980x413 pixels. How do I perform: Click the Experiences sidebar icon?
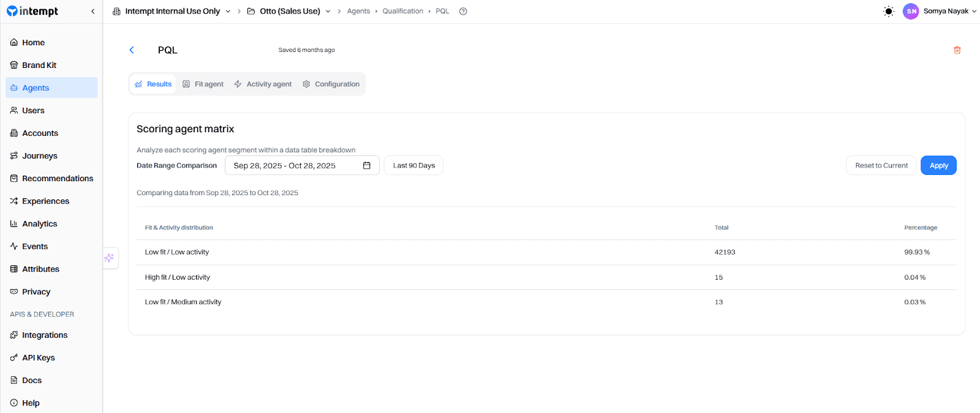tap(13, 201)
